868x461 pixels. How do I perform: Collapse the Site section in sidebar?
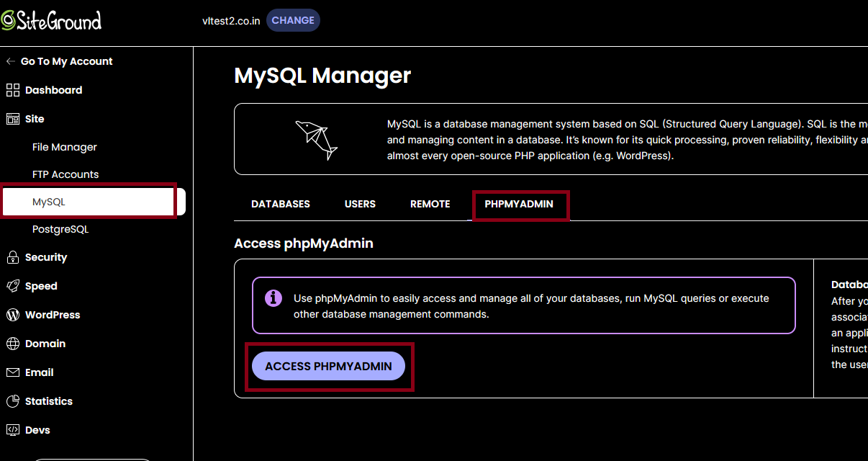35,119
